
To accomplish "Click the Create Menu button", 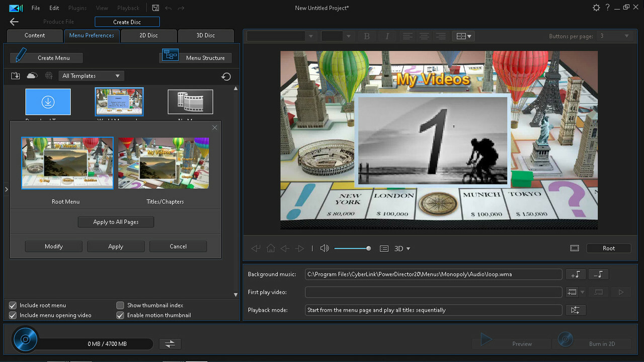I will (x=46, y=57).
